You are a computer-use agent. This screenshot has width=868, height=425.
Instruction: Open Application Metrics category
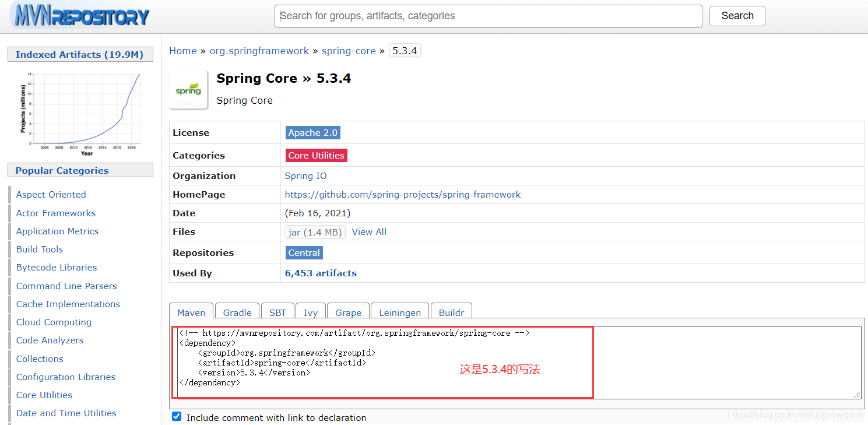pos(57,231)
